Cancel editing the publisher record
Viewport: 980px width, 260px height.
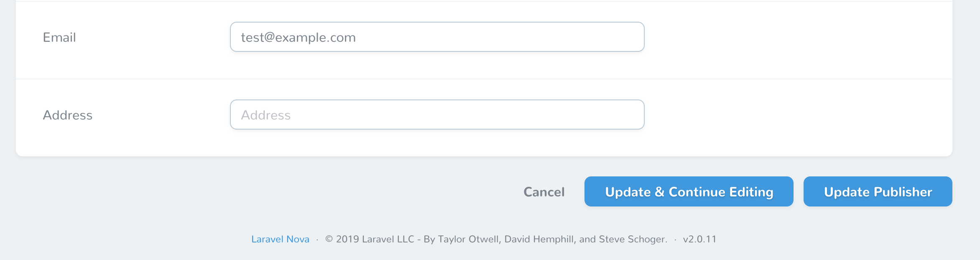click(x=543, y=191)
